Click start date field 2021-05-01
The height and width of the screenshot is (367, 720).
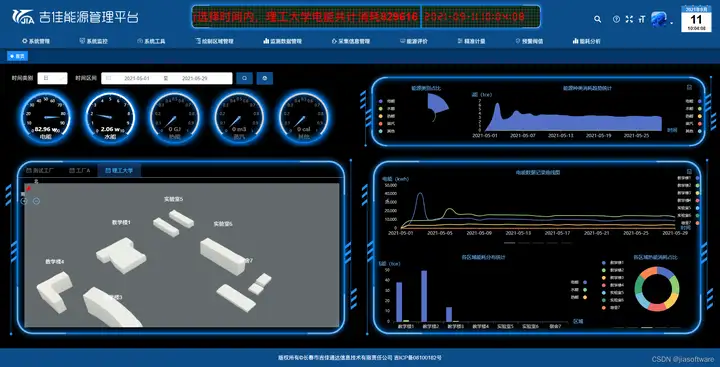tap(137, 79)
